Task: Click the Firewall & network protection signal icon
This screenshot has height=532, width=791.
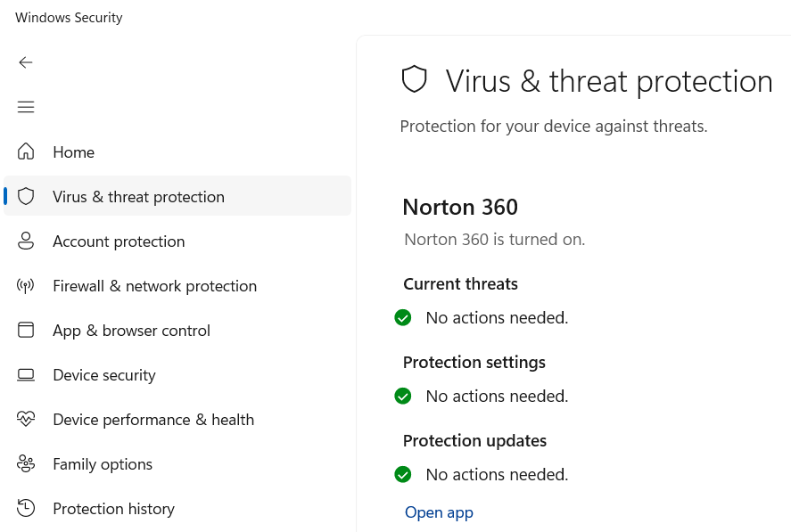Action: point(26,285)
